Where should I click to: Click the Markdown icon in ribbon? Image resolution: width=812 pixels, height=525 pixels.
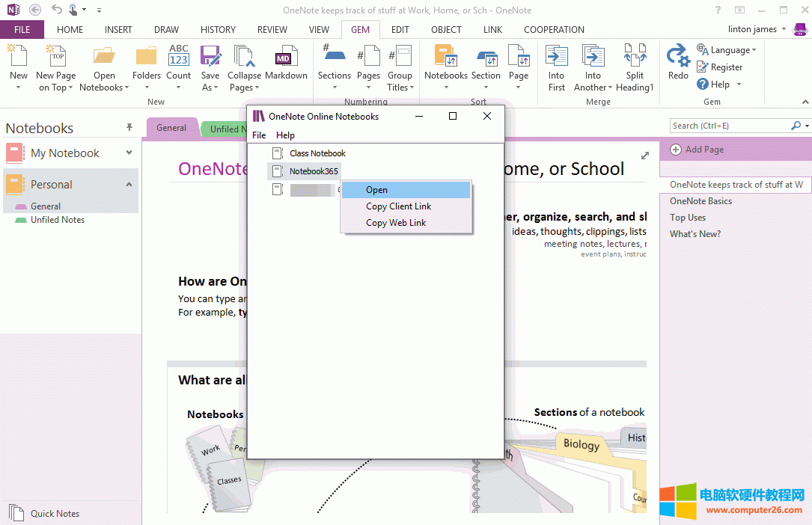[285, 59]
